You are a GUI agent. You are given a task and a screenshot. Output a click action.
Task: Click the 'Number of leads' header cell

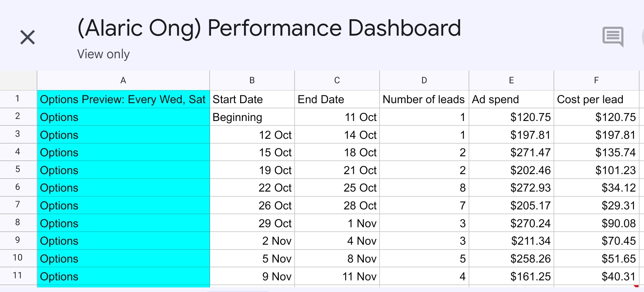[x=424, y=99]
